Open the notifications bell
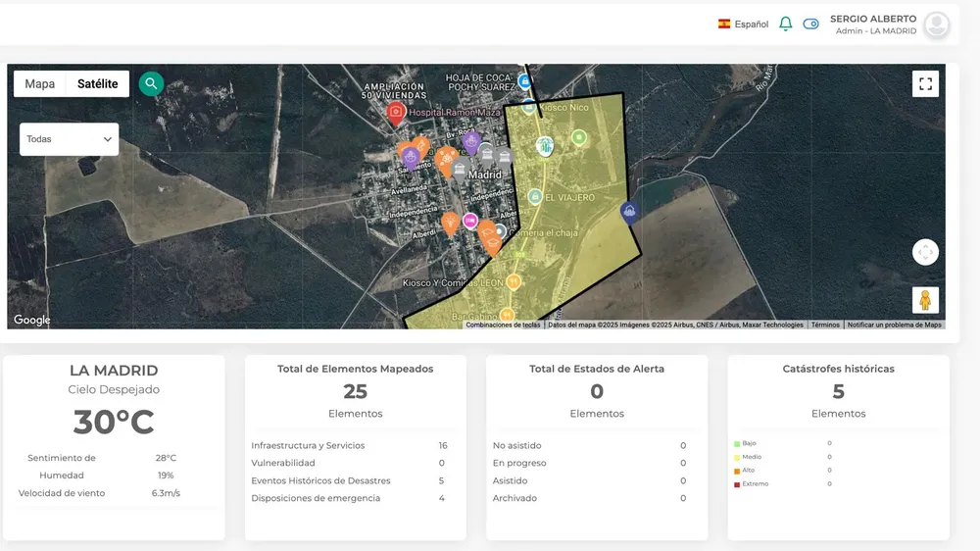Viewport: 980px width, 551px height. pyautogui.click(x=785, y=24)
